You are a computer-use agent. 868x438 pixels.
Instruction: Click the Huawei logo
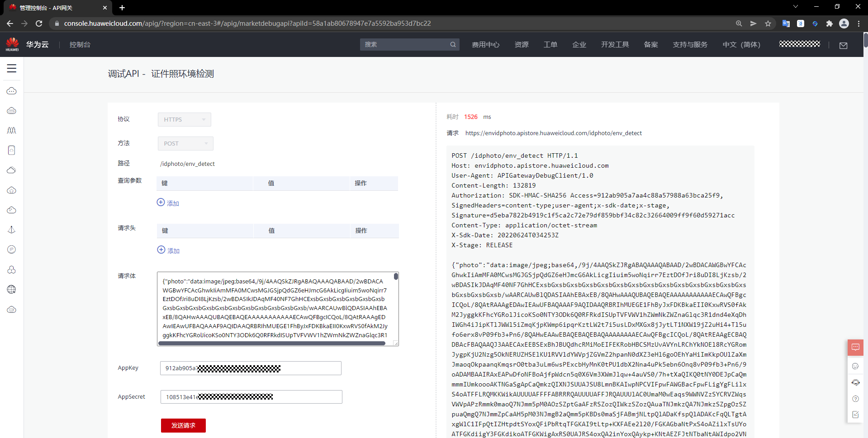click(12, 44)
